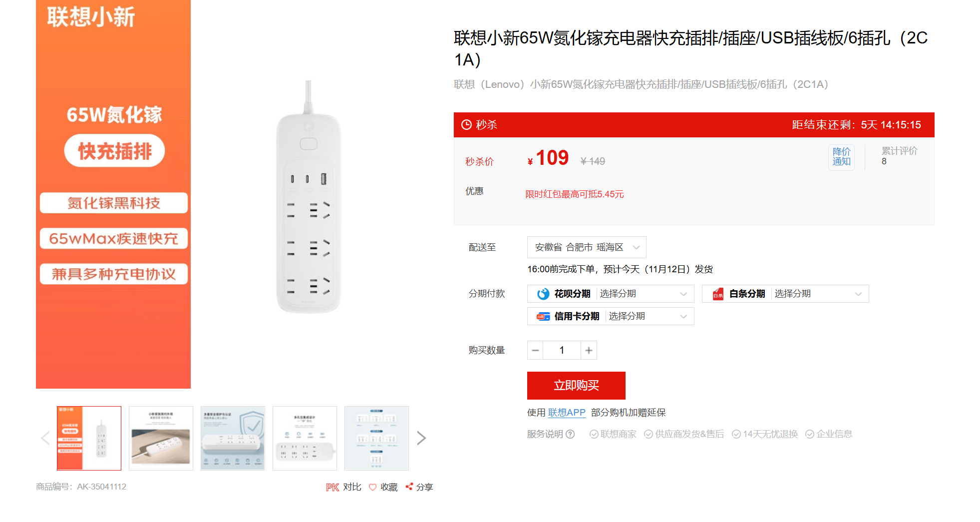The width and height of the screenshot is (980, 522).
Task: Select the third thumbnail with shield image
Action: pyautogui.click(x=233, y=438)
